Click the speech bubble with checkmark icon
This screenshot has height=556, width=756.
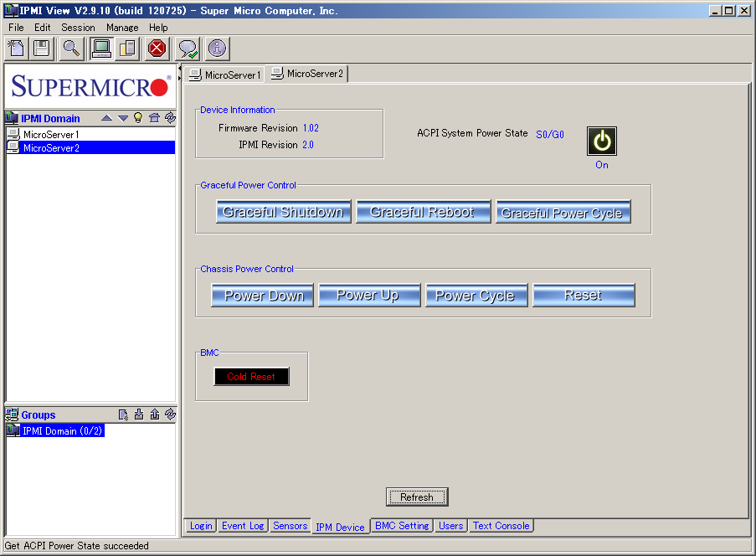click(x=187, y=49)
